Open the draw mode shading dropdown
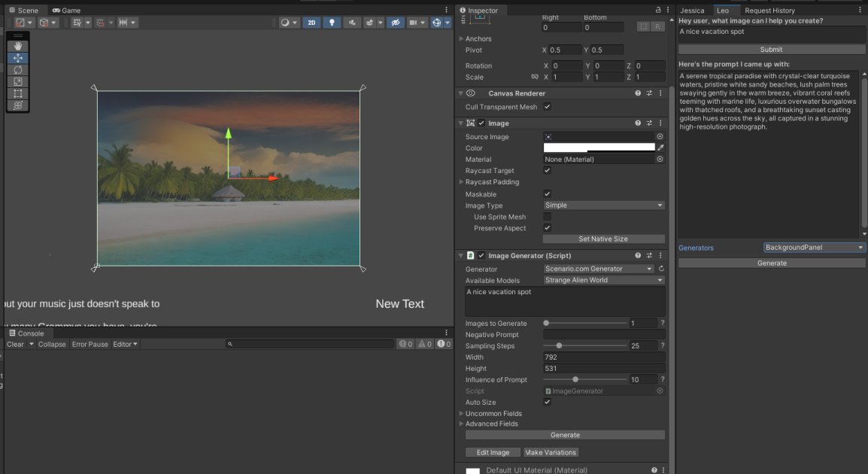The image size is (868, 474). tap(288, 23)
